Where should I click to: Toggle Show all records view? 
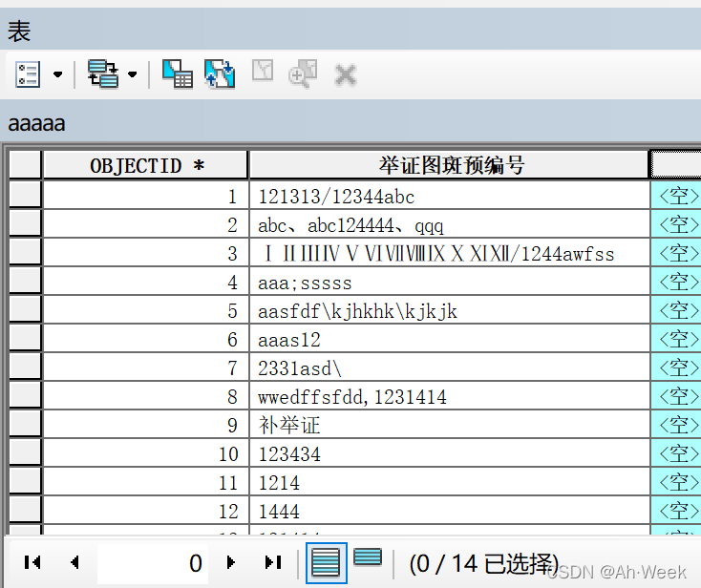tap(327, 563)
